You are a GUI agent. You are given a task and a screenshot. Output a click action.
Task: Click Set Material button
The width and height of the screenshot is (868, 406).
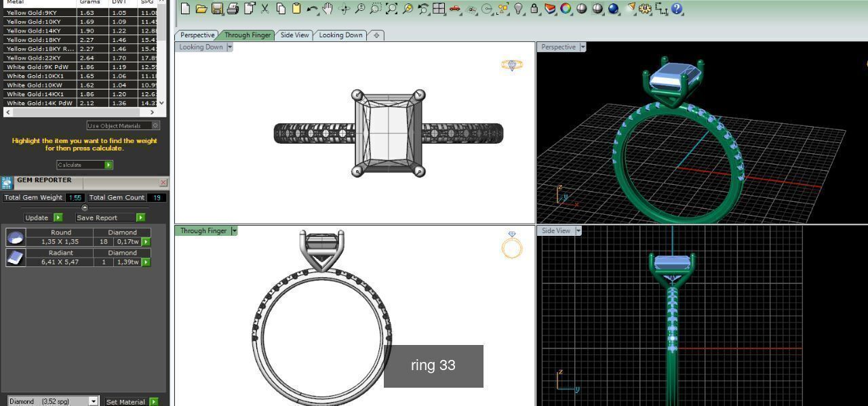click(x=132, y=402)
